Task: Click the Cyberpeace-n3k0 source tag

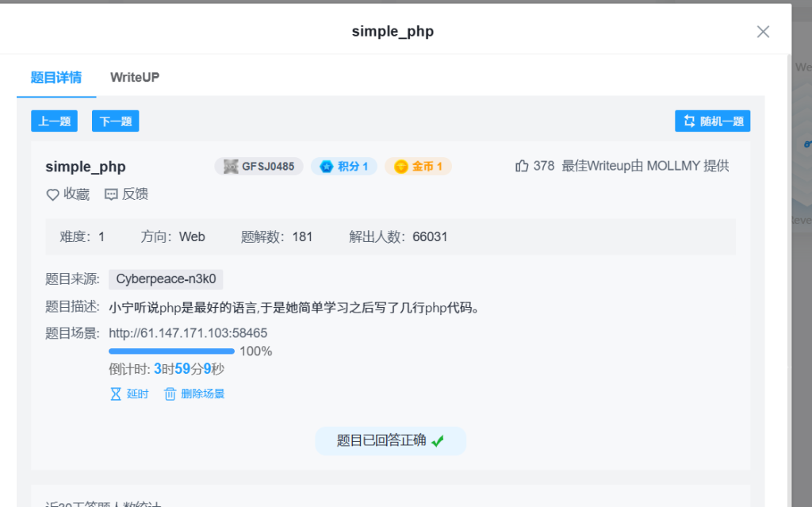Action: [x=166, y=278]
